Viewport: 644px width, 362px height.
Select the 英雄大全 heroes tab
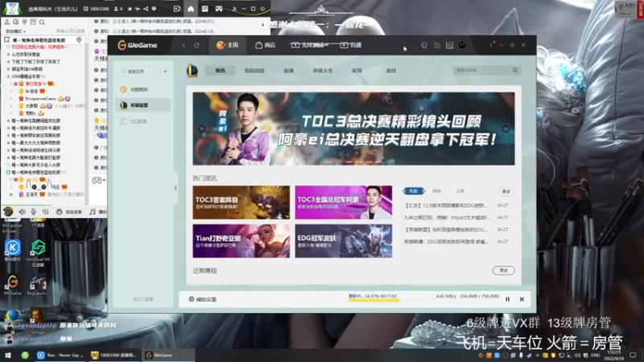pyautogui.click(x=323, y=71)
